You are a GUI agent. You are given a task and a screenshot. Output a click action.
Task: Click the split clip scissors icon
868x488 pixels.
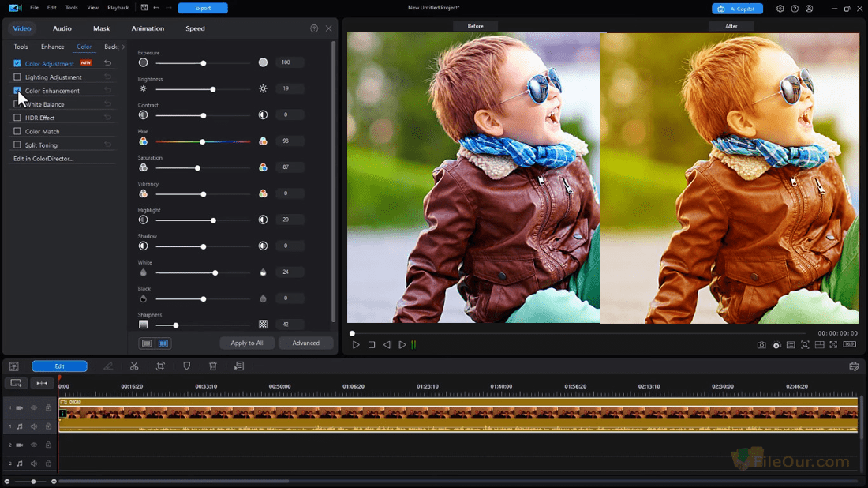[x=134, y=366]
